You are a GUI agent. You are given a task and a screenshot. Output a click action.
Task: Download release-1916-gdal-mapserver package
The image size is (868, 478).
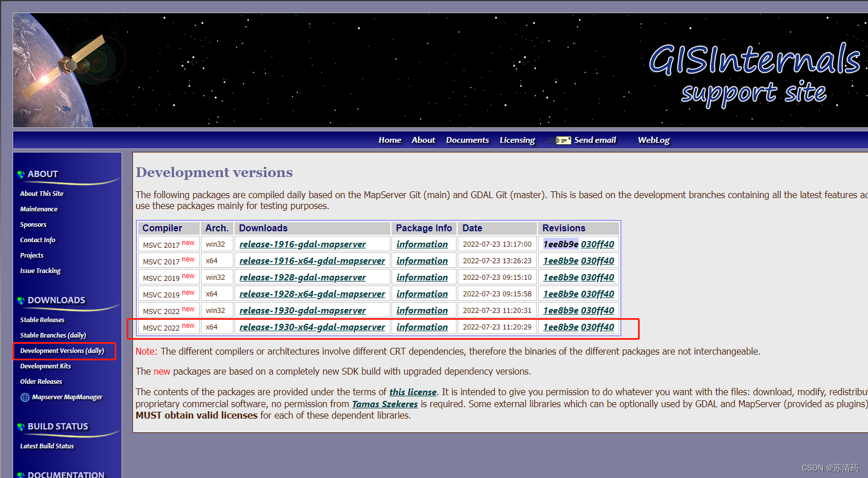point(302,244)
